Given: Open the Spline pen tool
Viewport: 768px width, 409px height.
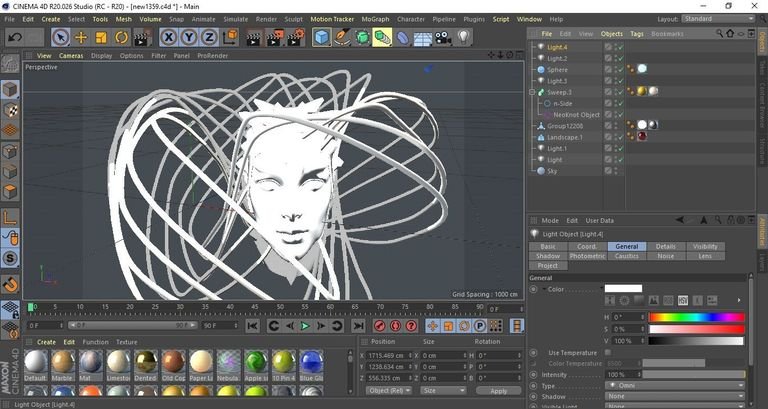Looking at the screenshot, I should pos(342,37).
